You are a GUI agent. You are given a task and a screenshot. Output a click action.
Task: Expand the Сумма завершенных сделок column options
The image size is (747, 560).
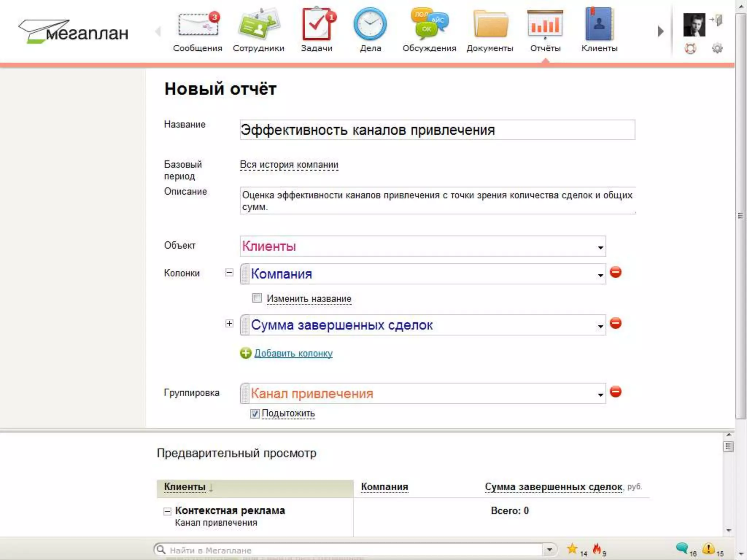(x=229, y=323)
